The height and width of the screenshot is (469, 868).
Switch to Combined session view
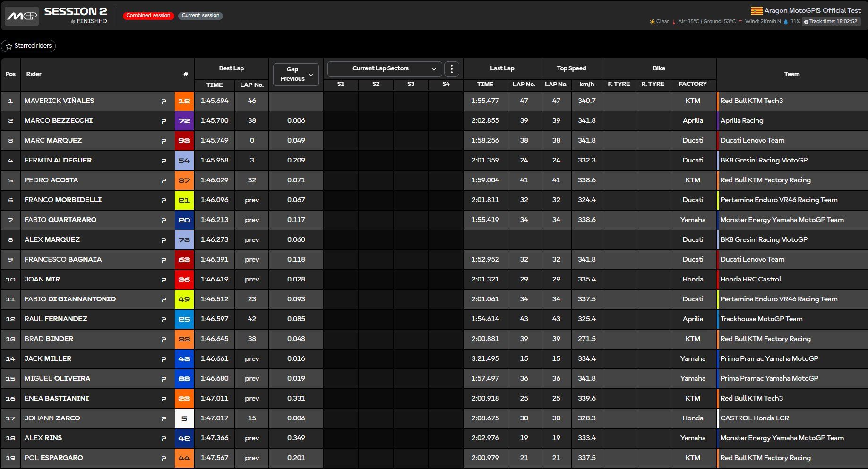(x=148, y=16)
